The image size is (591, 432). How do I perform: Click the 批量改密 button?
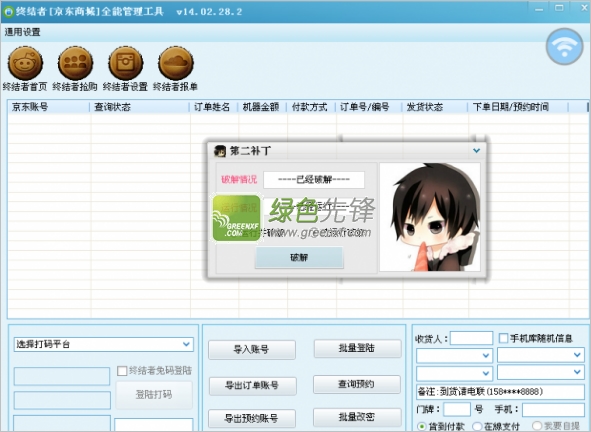tap(357, 417)
